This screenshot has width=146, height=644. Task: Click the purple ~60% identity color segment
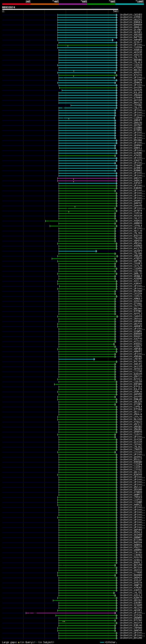coord(73,4)
